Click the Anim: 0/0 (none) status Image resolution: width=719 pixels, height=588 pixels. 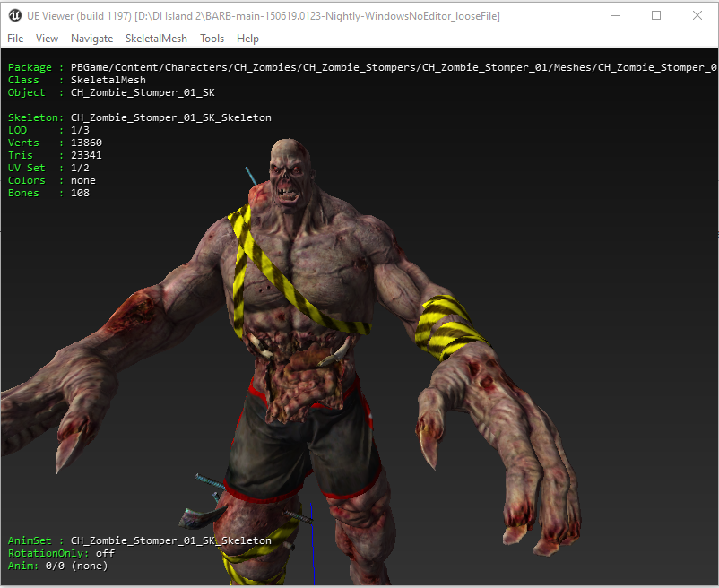click(x=57, y=566)
